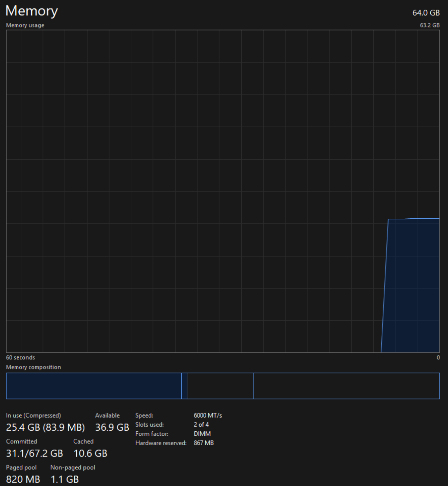The image size is (448, 486).
Task: Click the 31.1/67.2 GB committed value
Action: click(35, 453)
